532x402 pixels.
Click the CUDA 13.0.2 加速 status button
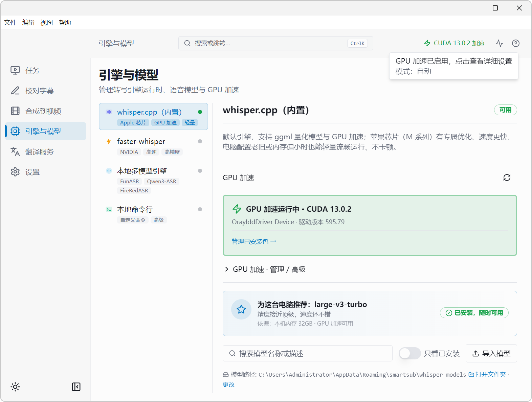(454, 43)
